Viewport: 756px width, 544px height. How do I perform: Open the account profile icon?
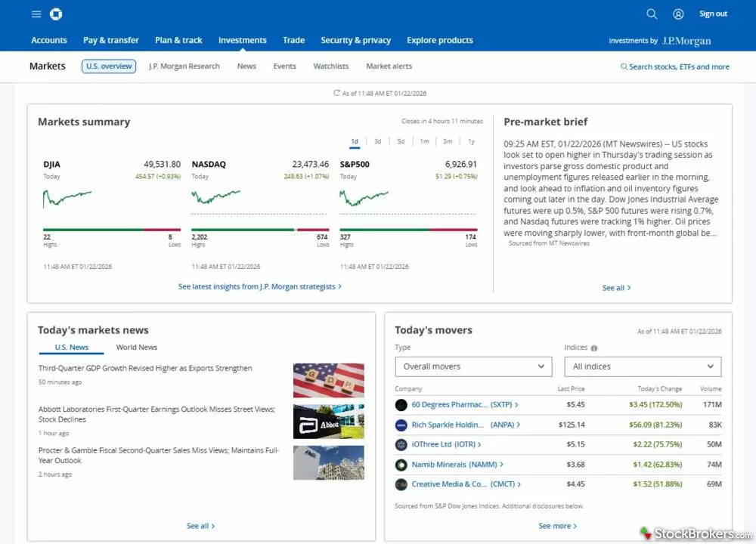pyautogui.click(x=678, y=14)
